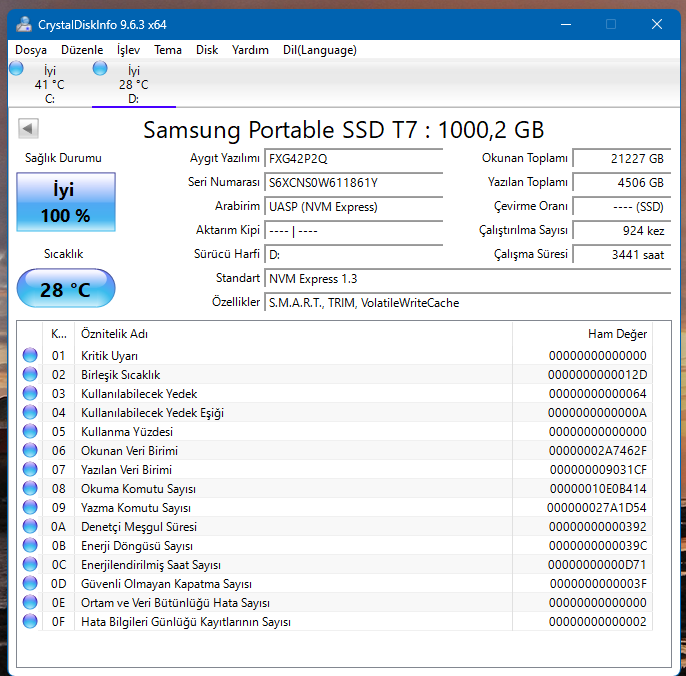The image size is (686, 676).
Task: Select the Birleşik Sıcaklık attribute name
Action: [x=120, y=375]
